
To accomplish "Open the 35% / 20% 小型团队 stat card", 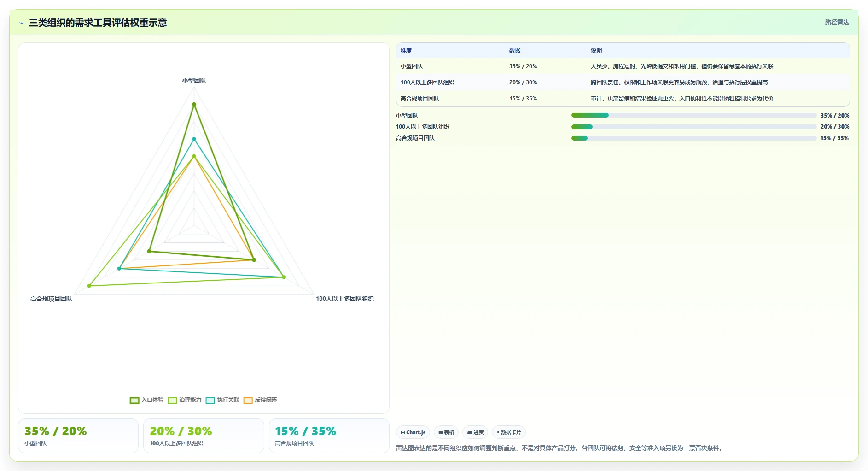I will point(78,436).
